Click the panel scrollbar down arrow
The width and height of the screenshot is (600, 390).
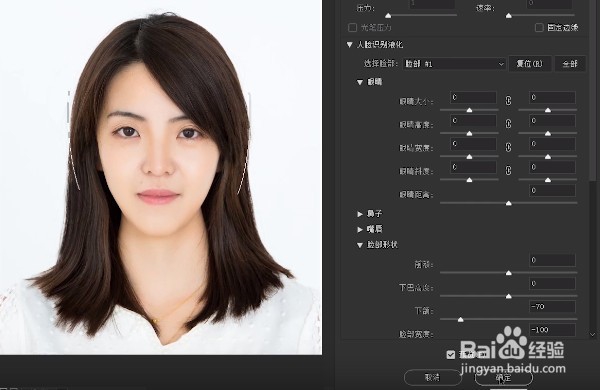click(592, 335)
